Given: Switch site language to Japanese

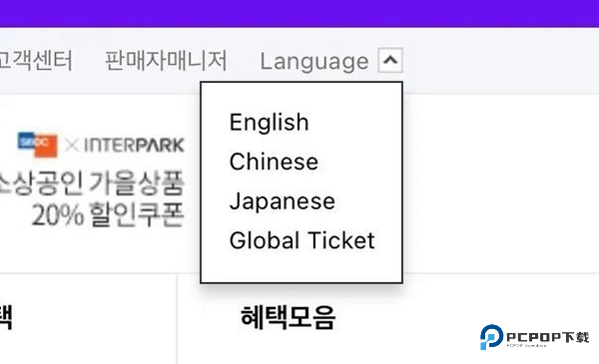Looking at the screenshot, I should pos(282,201).
